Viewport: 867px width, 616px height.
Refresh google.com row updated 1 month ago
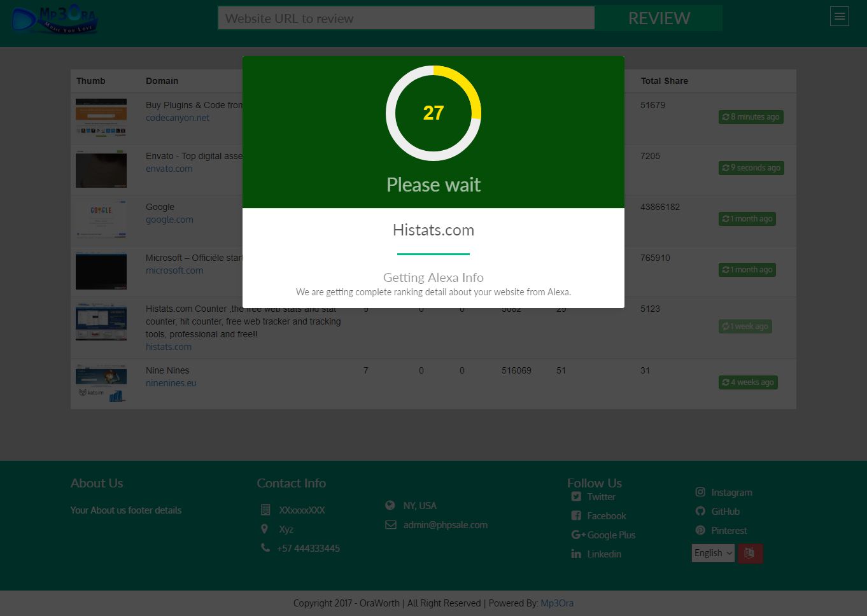tap(747, 219)
